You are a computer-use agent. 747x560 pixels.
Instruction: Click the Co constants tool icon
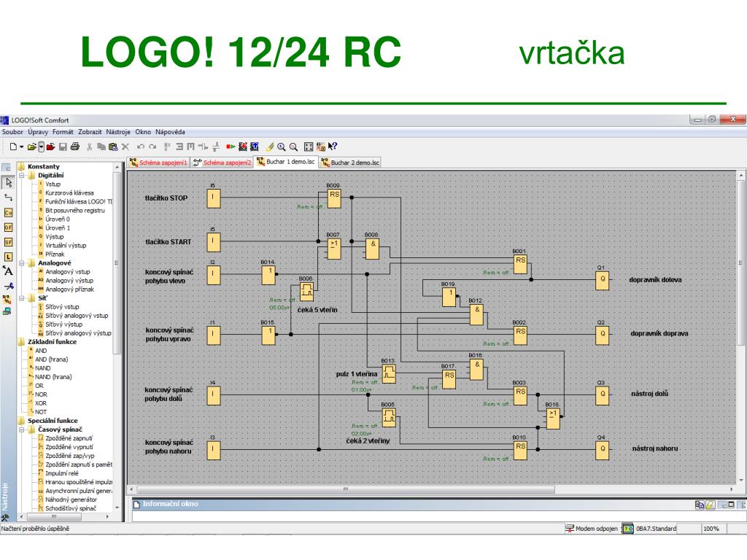[x=8, y=212]
